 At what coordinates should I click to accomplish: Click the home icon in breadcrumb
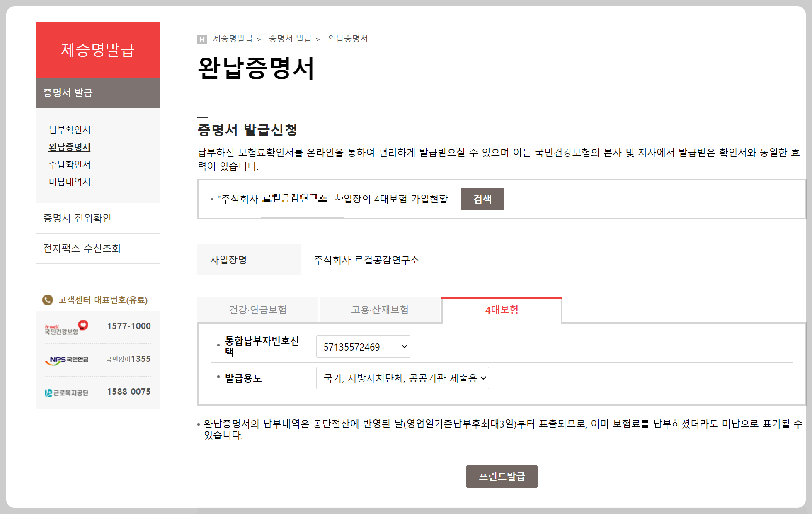202,39
